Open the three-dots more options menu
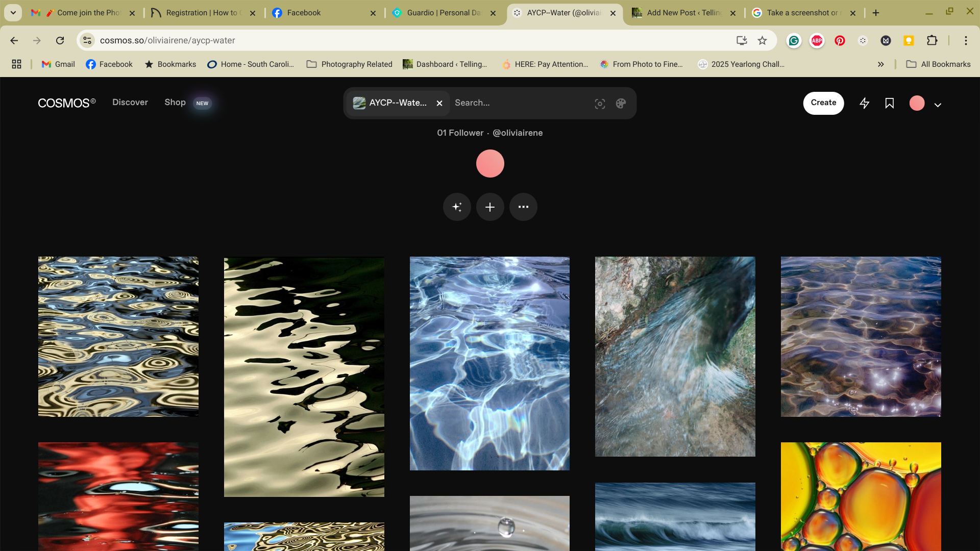Image resolution: width=980 pixels, height=551 pixels. [523, 207]
